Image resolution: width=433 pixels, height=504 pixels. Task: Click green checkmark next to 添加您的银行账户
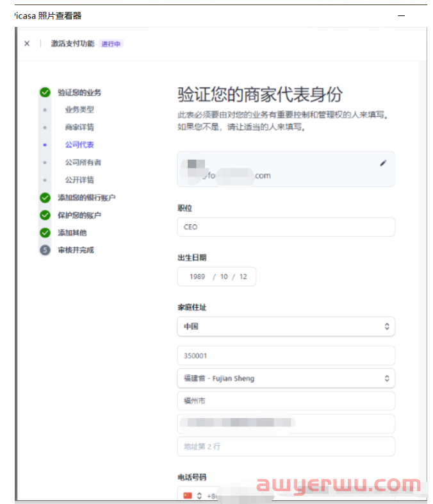(x=45, y=197)
